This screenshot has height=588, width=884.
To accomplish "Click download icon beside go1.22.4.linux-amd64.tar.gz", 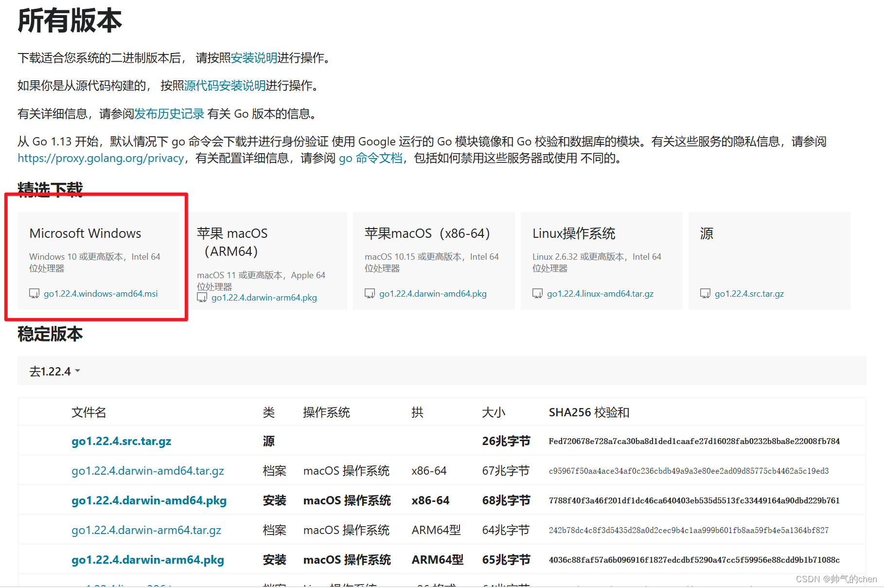I will [537, 294].
